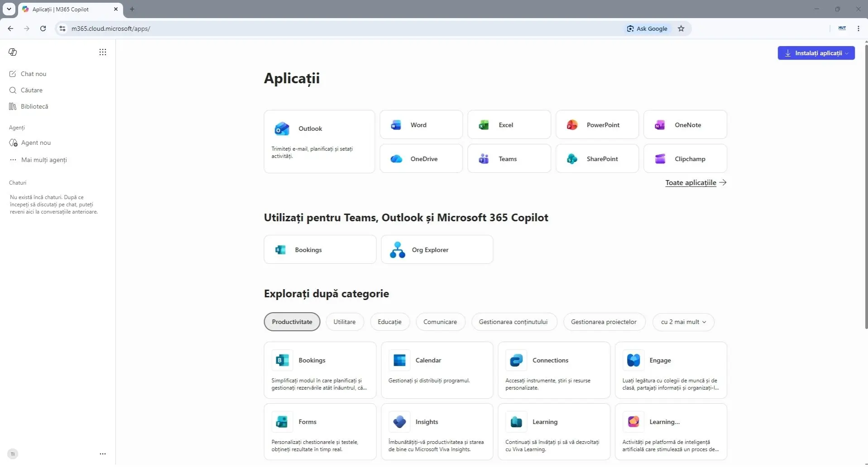Open the Org Explorer app
The height and width of the screenshot is (467, 868).
coord(437,250)
